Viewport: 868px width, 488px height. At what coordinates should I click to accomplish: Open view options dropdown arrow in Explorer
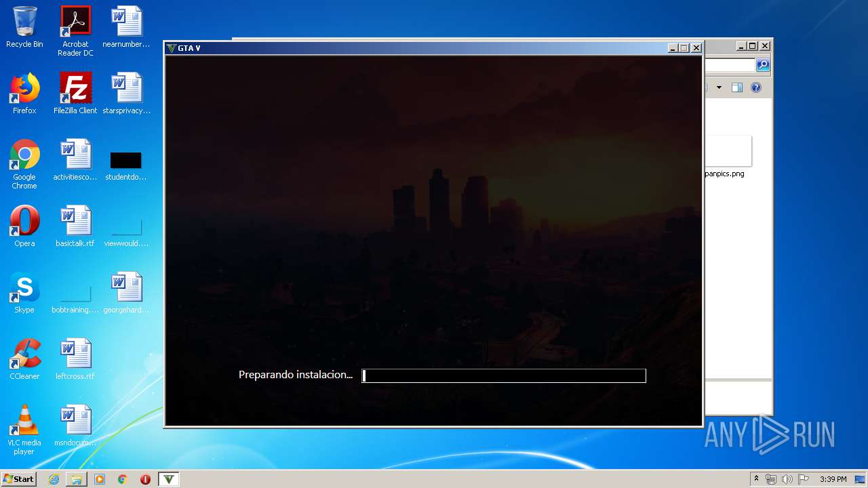tap(719, 87)
